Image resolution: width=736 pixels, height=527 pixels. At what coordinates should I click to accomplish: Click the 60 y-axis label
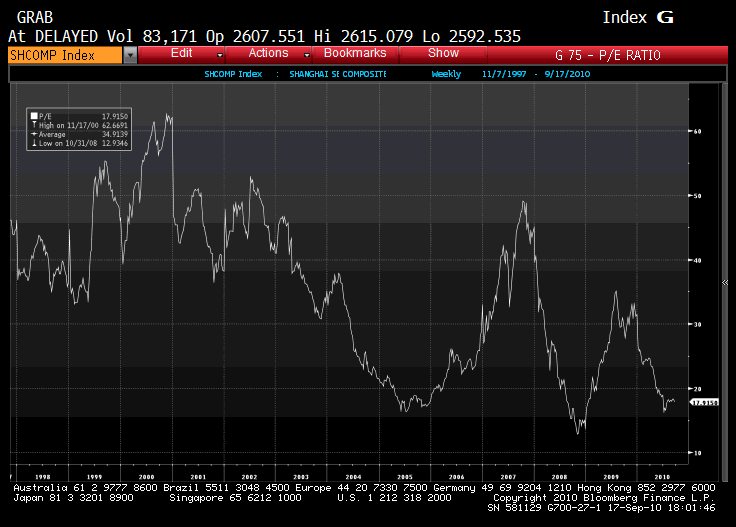coord(698,131)
